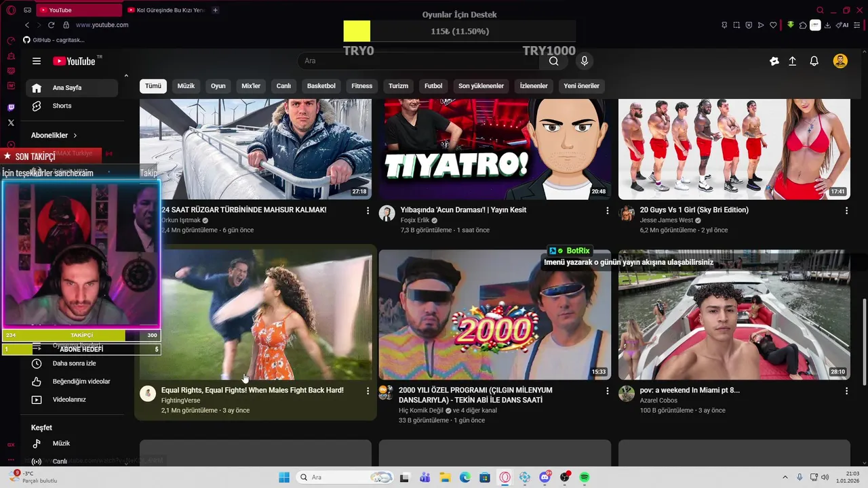The width and height of the screenshot is (868, 488).
Task: Select the Müzik filter chip
Action: point(186,86)
